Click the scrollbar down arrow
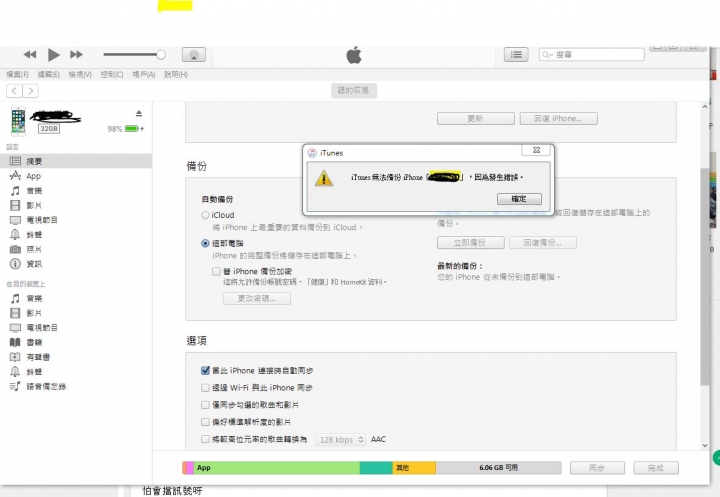 pos(705,445)
